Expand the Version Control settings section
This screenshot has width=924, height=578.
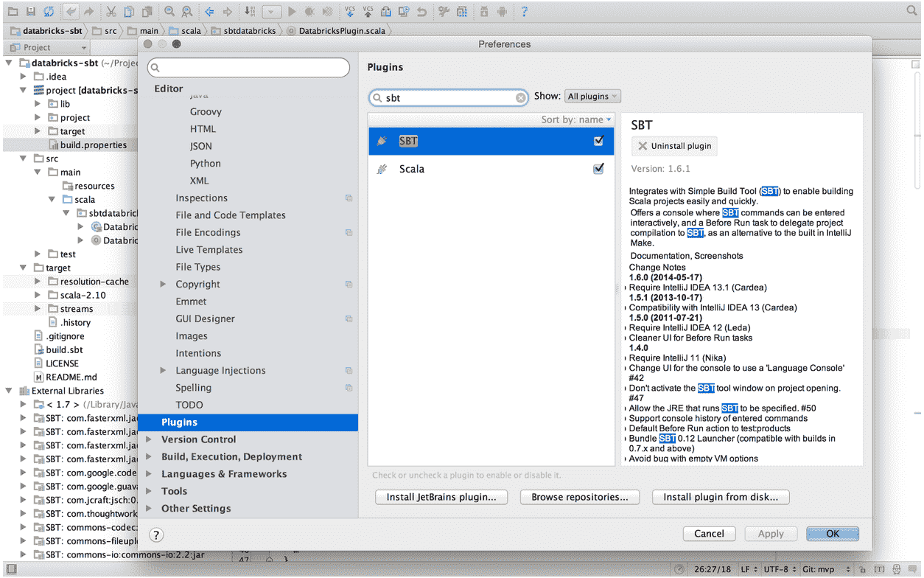pyautogui.click(x=150, y=439)
